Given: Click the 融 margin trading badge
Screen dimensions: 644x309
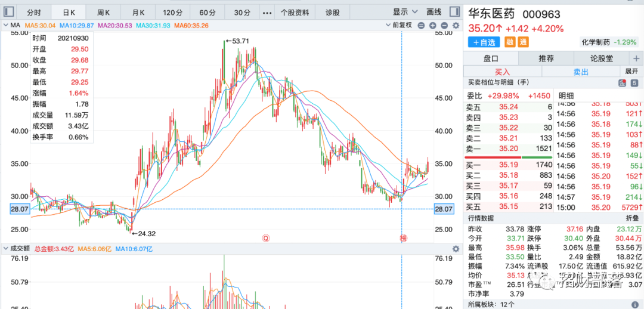Looking at the screenshot, I should (x=510, y=42).
